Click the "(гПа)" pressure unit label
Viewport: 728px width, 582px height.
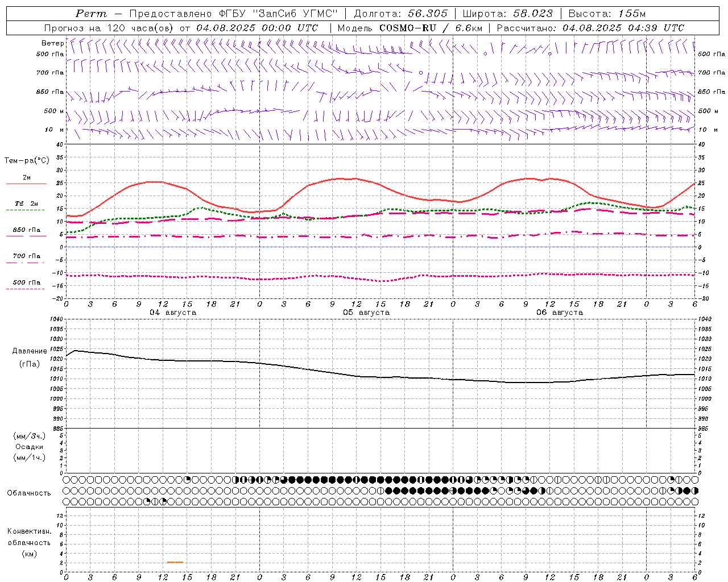point(30,364)
